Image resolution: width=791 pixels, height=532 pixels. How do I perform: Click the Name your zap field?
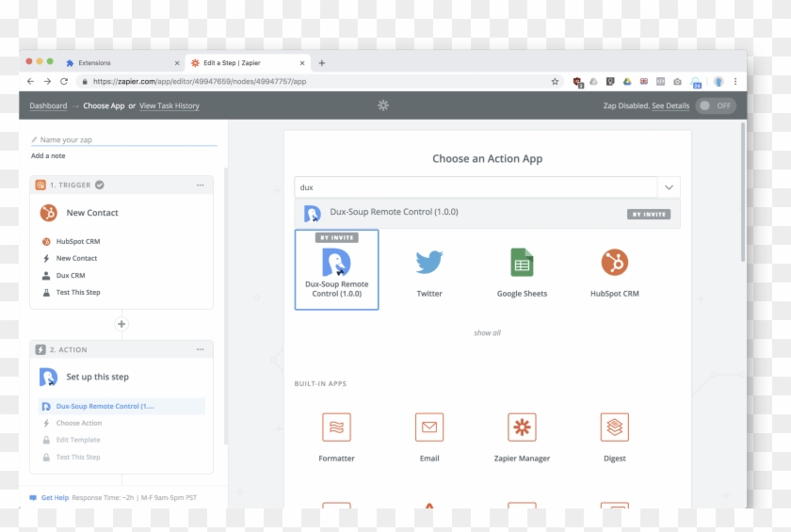pos(122,139)
